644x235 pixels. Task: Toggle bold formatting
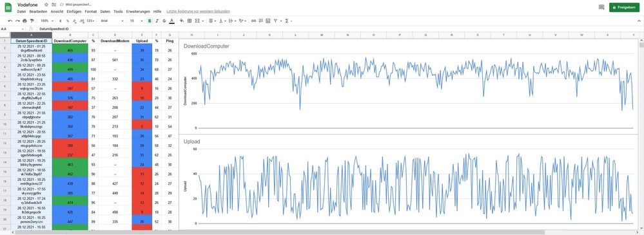tap(150, 21)
